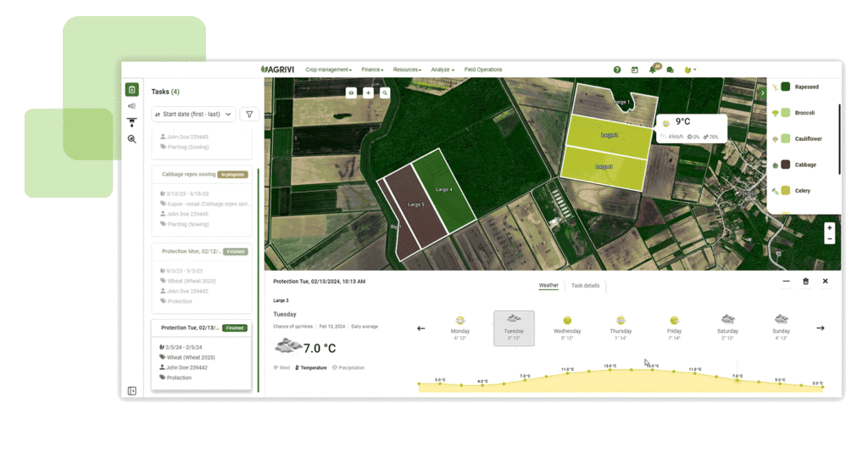Screen dimensions: 868x459
Task: Delete task with trash icon
Action: coord(806,282)
